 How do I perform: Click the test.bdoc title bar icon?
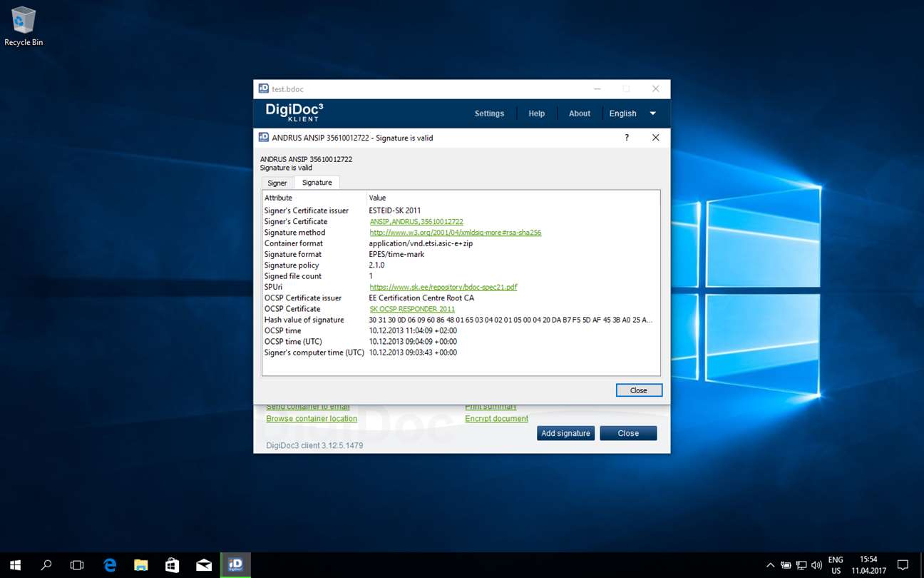(263, 88)
